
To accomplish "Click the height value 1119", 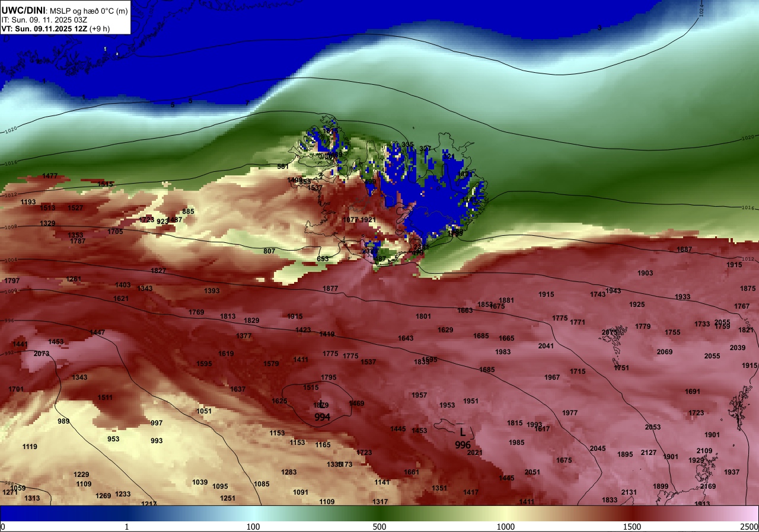I will point(30,447).
